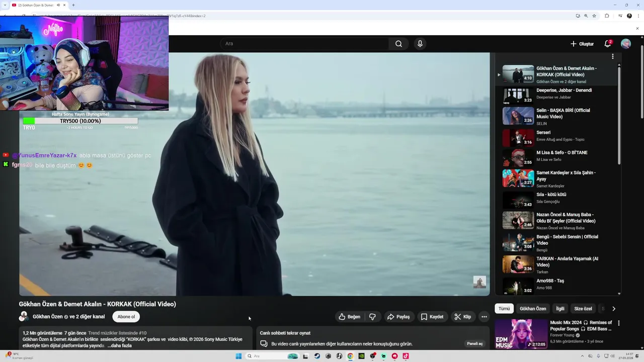Open more actions three-dot menu under video
Viewport: 644px width, 362px height.
[484, 317]
